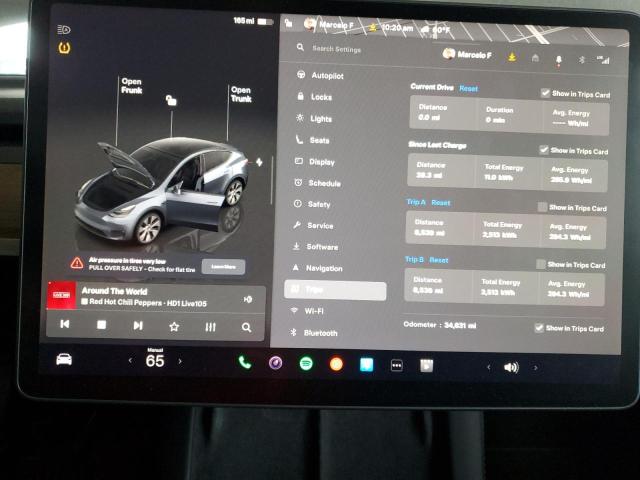Open the Autopilot settings menu
640x480 pixels.
coord(325,75)
